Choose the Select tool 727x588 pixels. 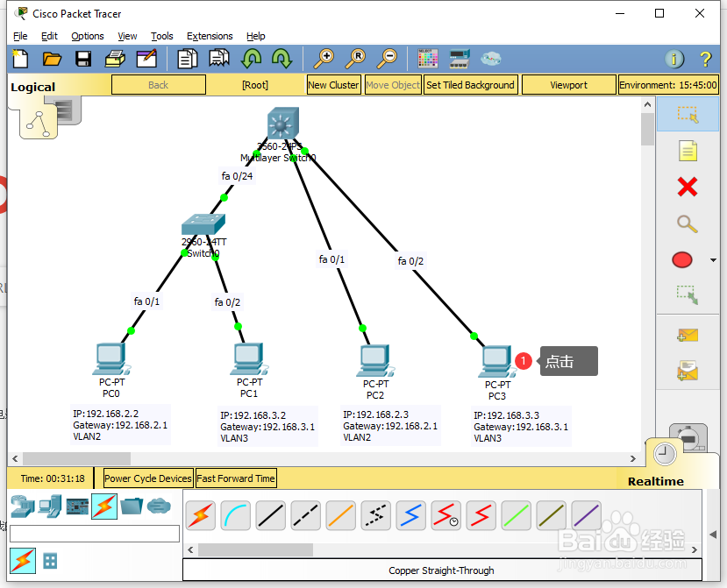pyautogui.click(x=688, y=114)
